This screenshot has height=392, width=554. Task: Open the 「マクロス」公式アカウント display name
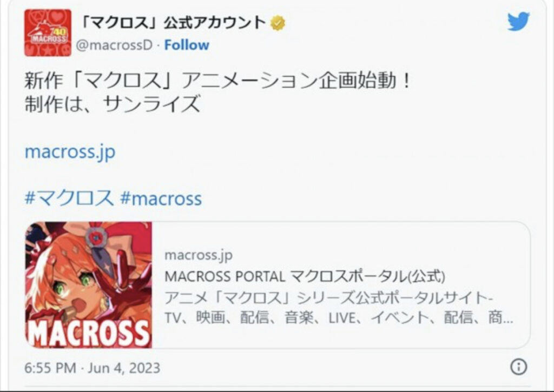pyautogui.click(x=172, y=23)
